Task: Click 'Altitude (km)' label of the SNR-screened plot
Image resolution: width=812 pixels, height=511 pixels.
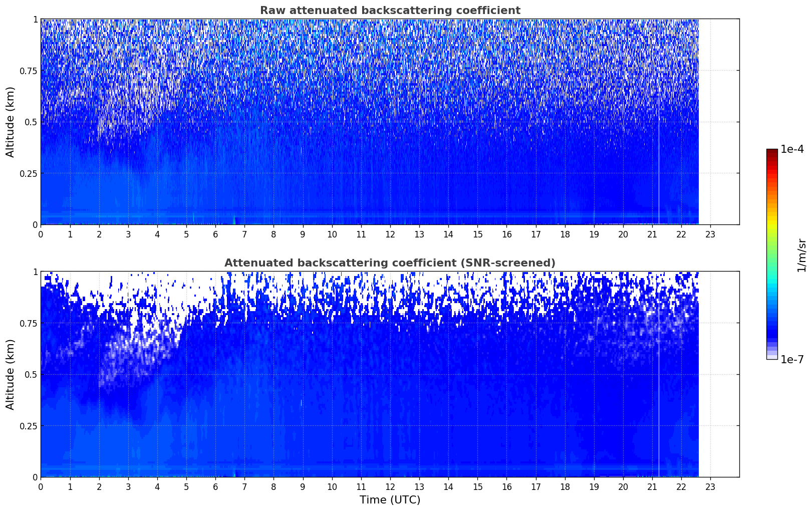Action: click(x=11, y=374)
